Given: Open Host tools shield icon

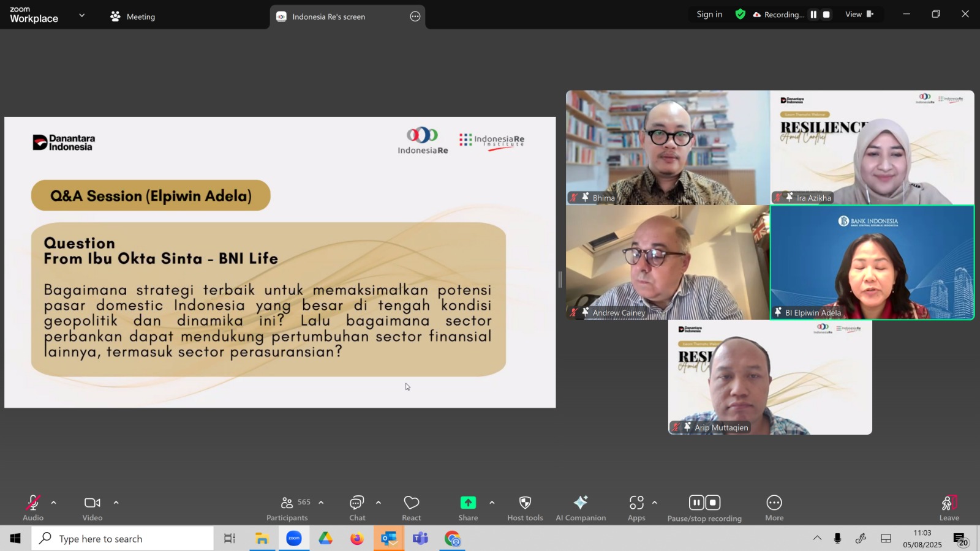Looking at the screenshot, I should click(525, 503).
